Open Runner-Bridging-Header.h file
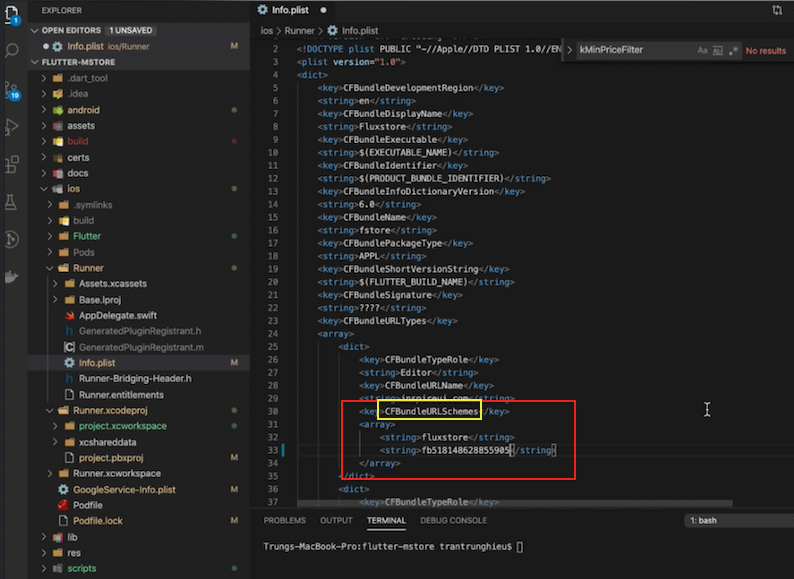The height and width of the screenshot is (579, 794). point(135,378)
